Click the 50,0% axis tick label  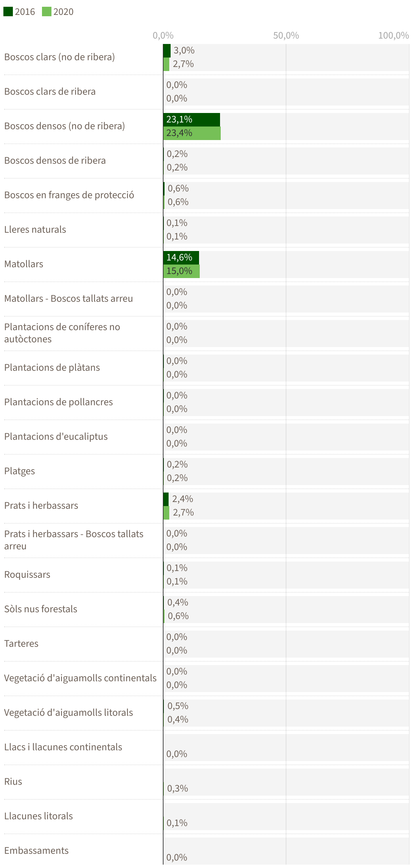point(286,36)
